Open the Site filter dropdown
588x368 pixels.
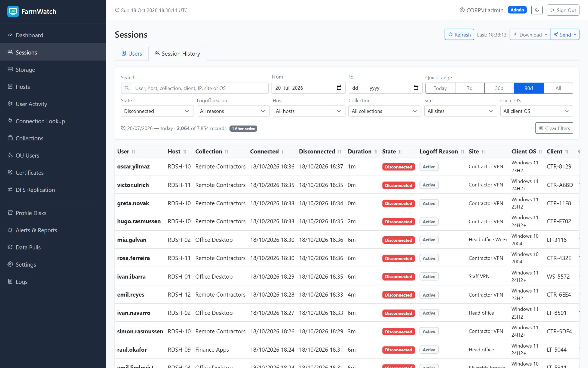tap(461, 111)
